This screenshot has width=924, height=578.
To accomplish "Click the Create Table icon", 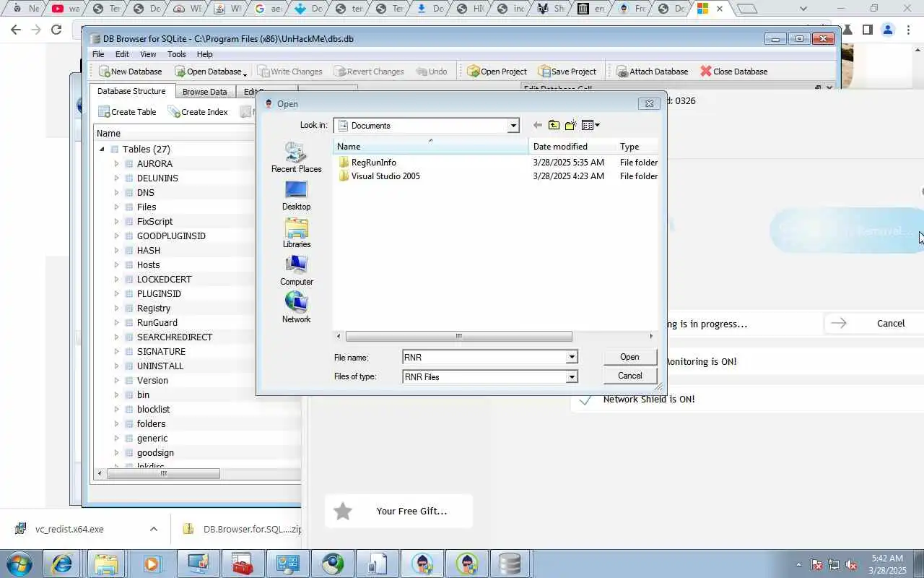I will click(x=104, y=112).
